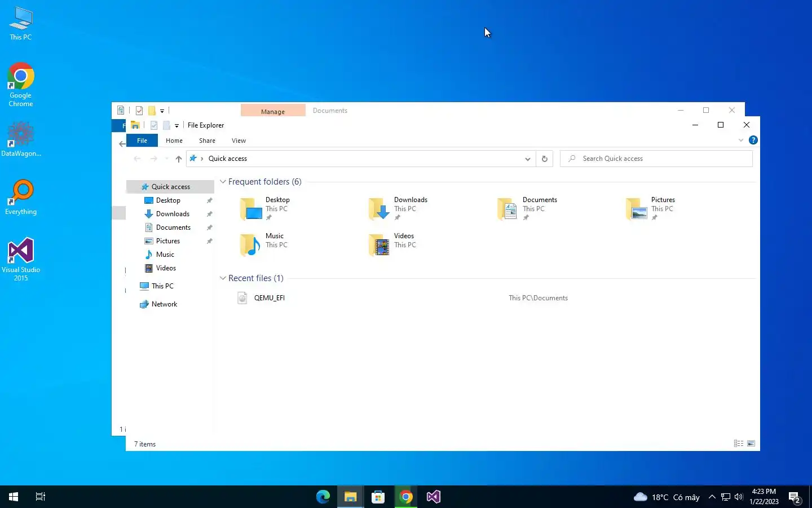The image size is (812, 508).
Task: Click Manage tab in Documents window
Action: [x=273, y=111]
